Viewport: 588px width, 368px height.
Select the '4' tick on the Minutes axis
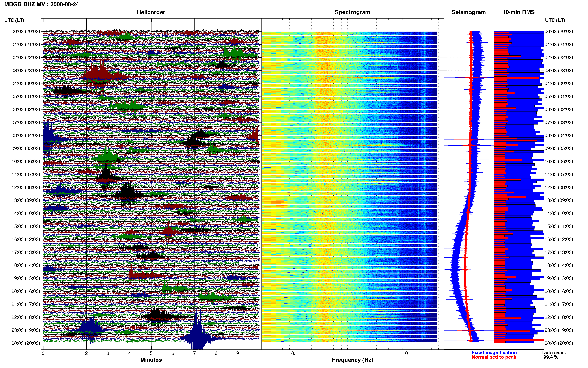[x=130, y=353]
